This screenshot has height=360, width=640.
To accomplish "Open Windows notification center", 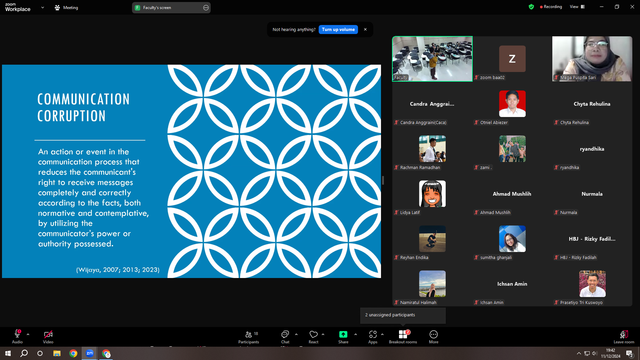I will click(x=629, y=353).
